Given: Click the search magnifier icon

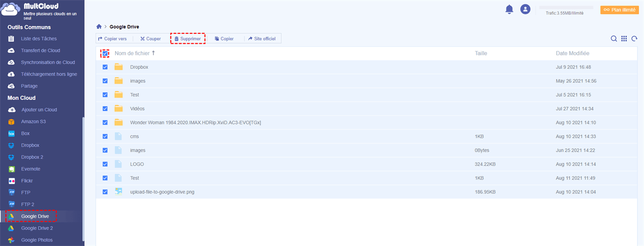Looking at the screenshot, I should pos(614,39).
